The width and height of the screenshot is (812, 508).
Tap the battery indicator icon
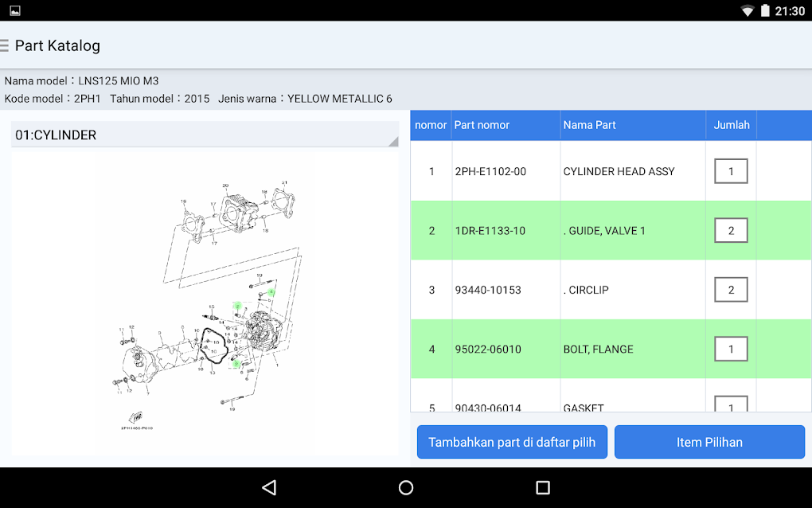click(x=766, y=10)
